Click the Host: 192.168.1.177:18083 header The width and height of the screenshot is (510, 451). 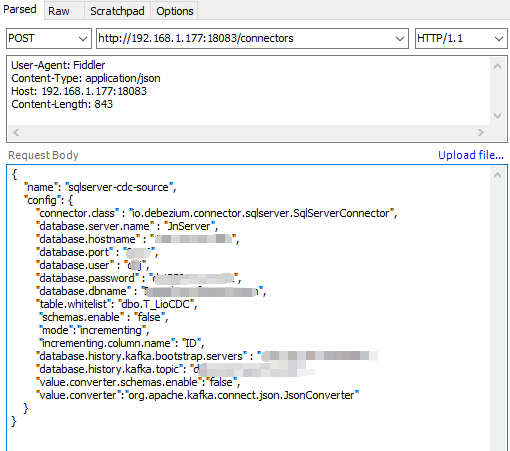click(x=79, y=91)
